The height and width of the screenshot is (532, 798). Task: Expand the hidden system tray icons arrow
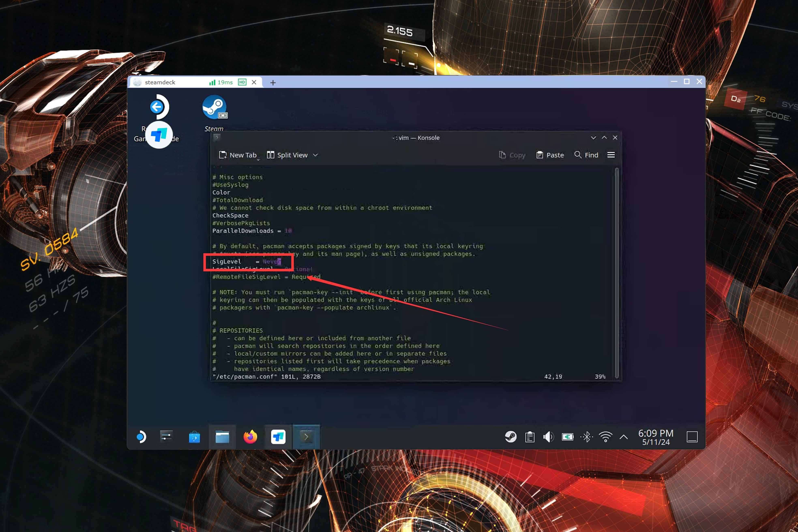tap(624, 437)
